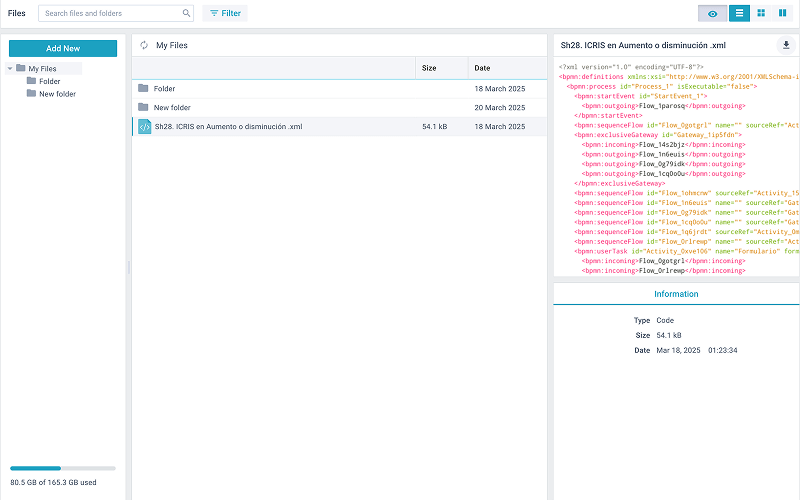Click the Search files and folders field

click(x=116, y=13)
